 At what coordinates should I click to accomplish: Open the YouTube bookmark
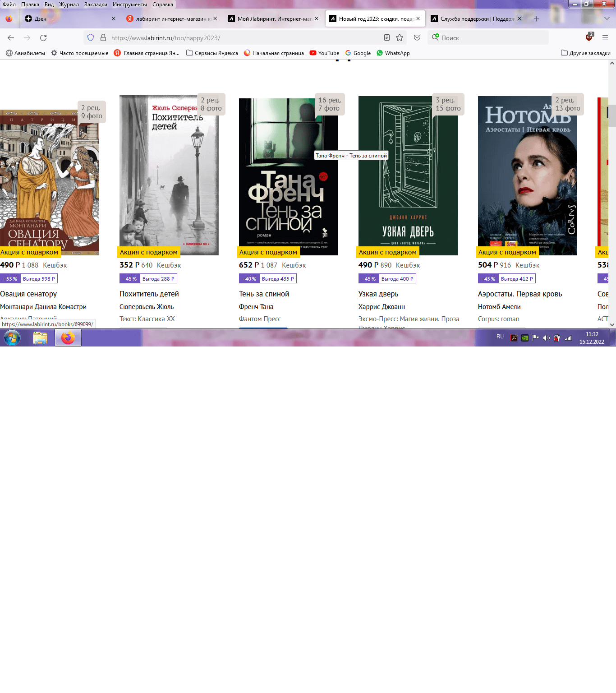click(x=324, y=53)
